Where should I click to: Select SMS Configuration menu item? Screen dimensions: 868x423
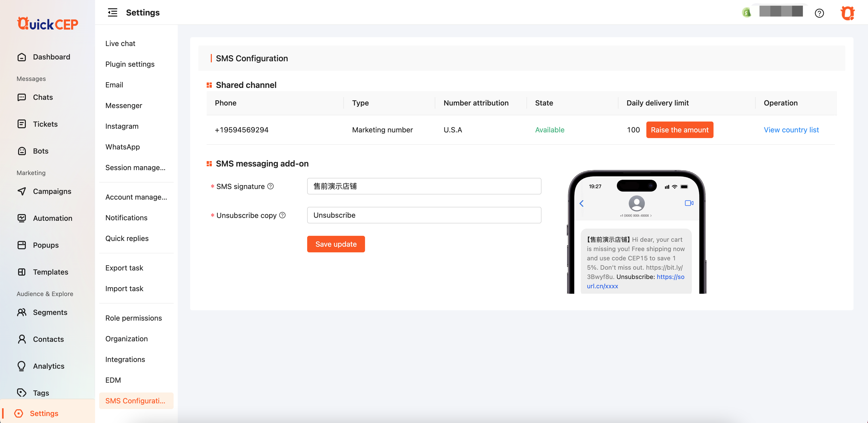pos(136,401)
